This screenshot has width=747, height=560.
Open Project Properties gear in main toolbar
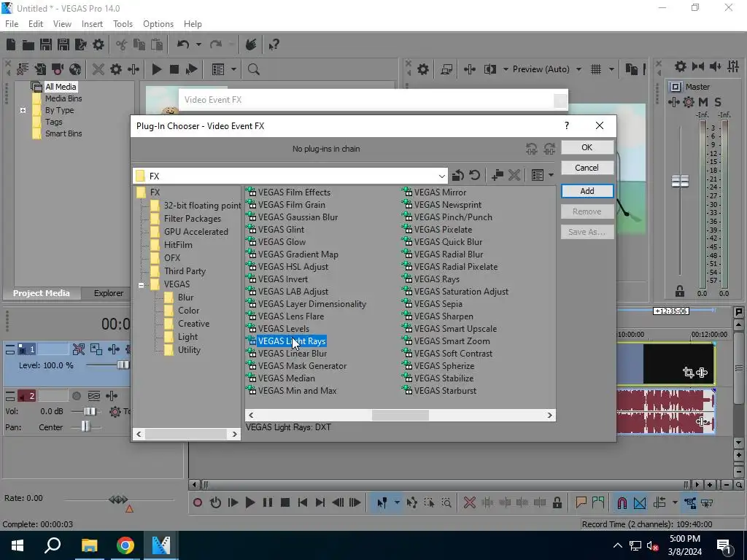pyautogui.click(x=98, y=44)
